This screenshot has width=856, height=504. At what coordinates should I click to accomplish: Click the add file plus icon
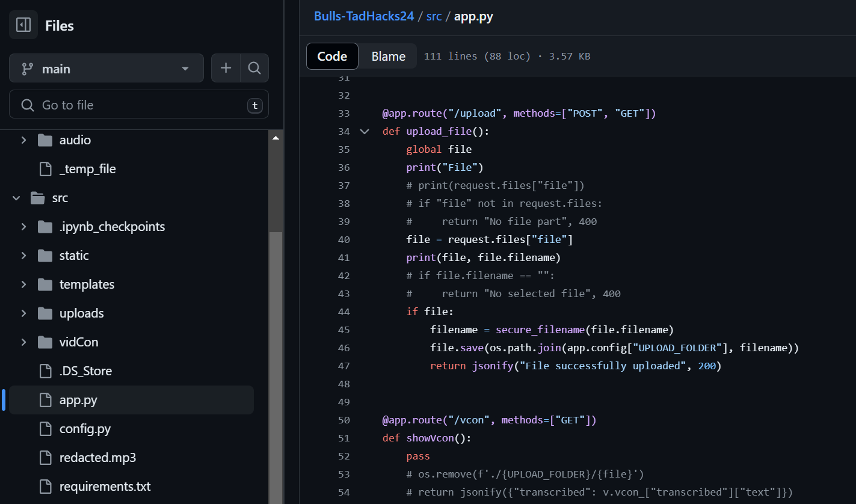pos(226,69)
